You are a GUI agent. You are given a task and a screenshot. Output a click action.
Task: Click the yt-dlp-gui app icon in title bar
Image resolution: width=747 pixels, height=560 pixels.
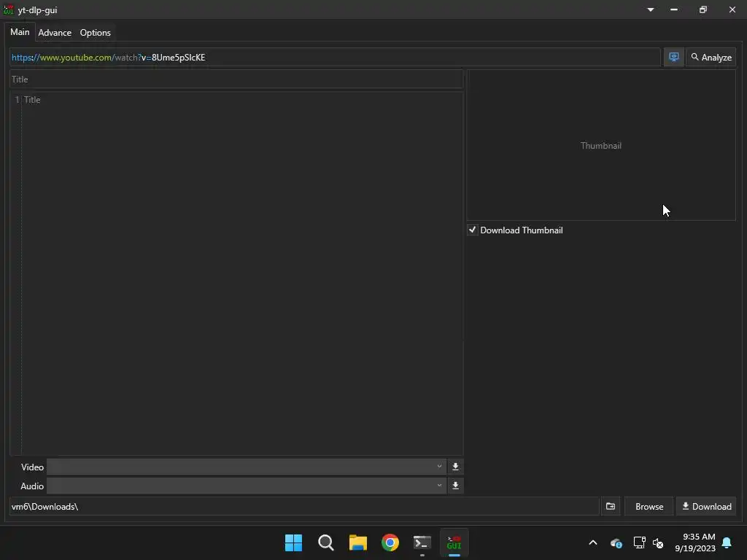click(8, 9)
